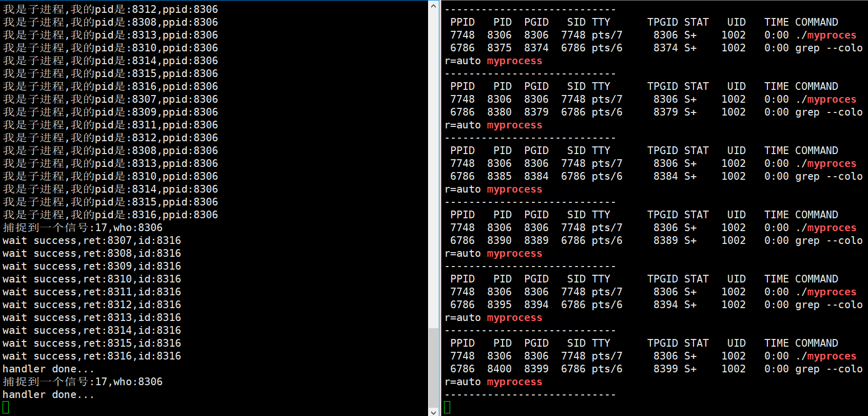Click line 'wait success,ret:8309,id:8316'
Viewport: 868px width, 416px height.
point(92,266)
